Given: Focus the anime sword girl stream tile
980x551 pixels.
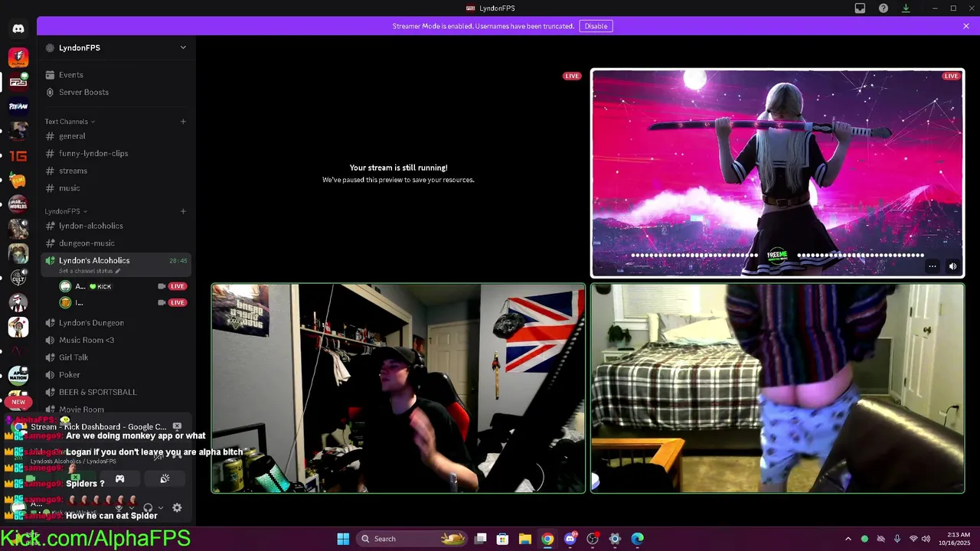Looking at the screenshot, I should (x=777, y=173).
